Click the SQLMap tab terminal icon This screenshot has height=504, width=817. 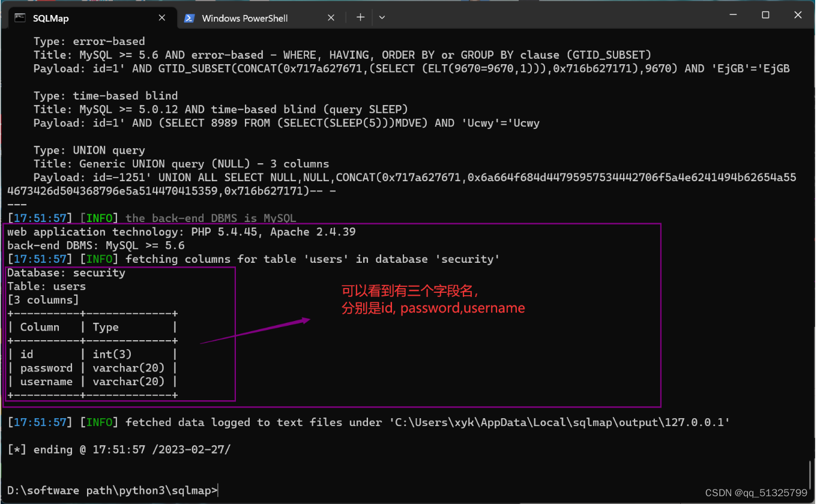click(20, 18)
